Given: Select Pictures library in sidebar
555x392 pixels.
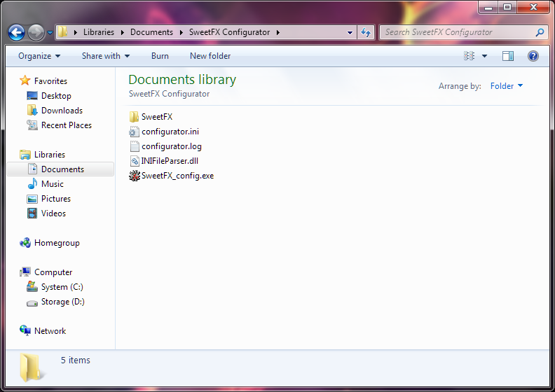Looking at the screenshot, I should tap(56, 199).
